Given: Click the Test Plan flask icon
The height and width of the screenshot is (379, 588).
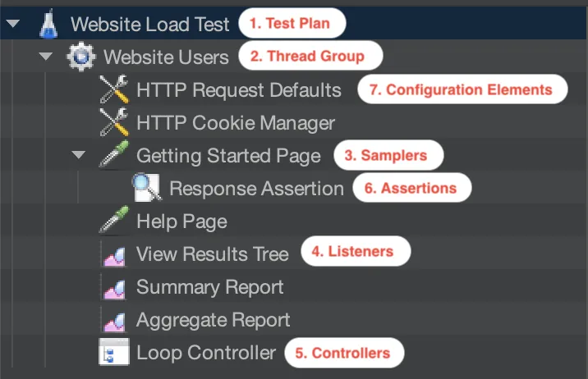Looking at the screenshot, I should coord(49,24).
